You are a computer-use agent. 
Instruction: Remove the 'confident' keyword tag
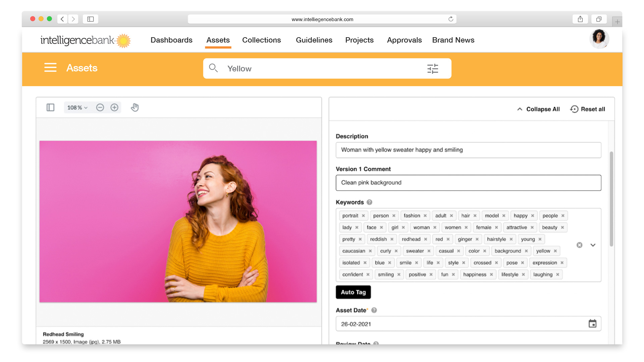pos(368,275)
